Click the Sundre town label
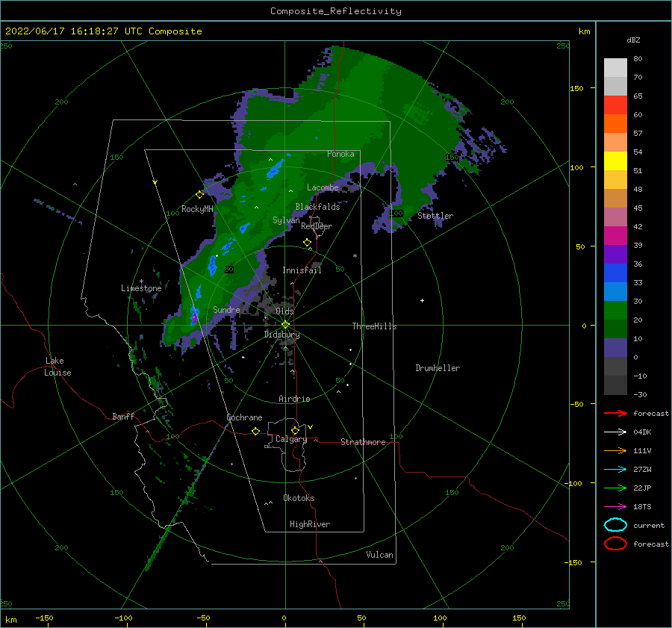Viewport: 672px width, 628px height. [226, 309]
